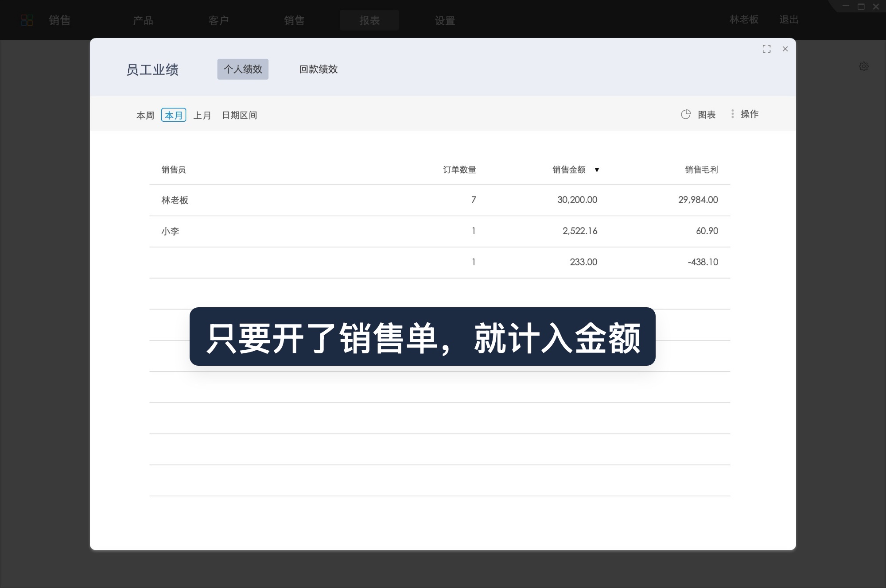Screen dimensions: 886x588
Task: Select the 上月 time filter
Action: point(203,115)
